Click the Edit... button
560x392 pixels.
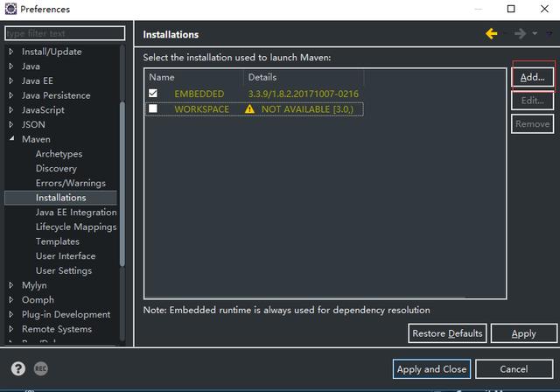[x=532, y=101]
